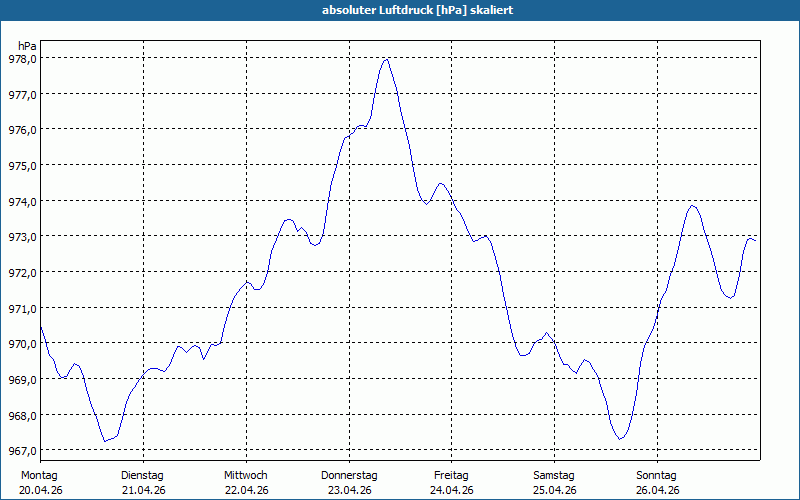Click the 977,0 axis value

tap(22, 94)
